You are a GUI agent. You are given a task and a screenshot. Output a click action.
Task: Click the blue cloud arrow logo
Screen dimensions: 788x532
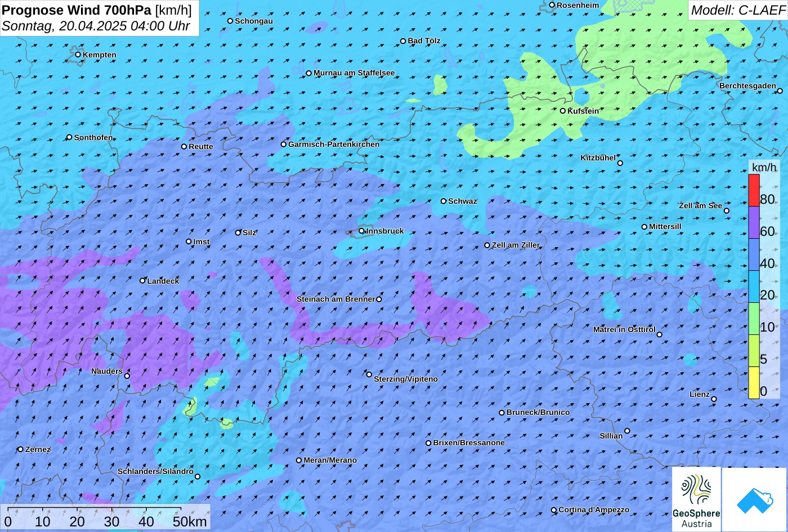click(x=754, y=499)
